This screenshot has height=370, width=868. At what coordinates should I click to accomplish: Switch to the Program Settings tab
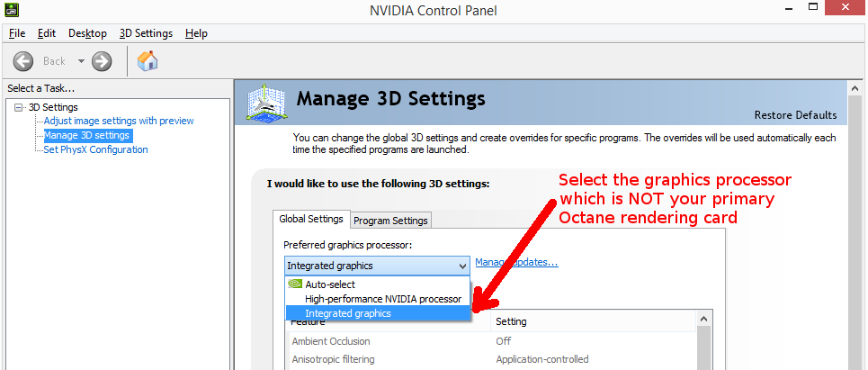[390, 221]
